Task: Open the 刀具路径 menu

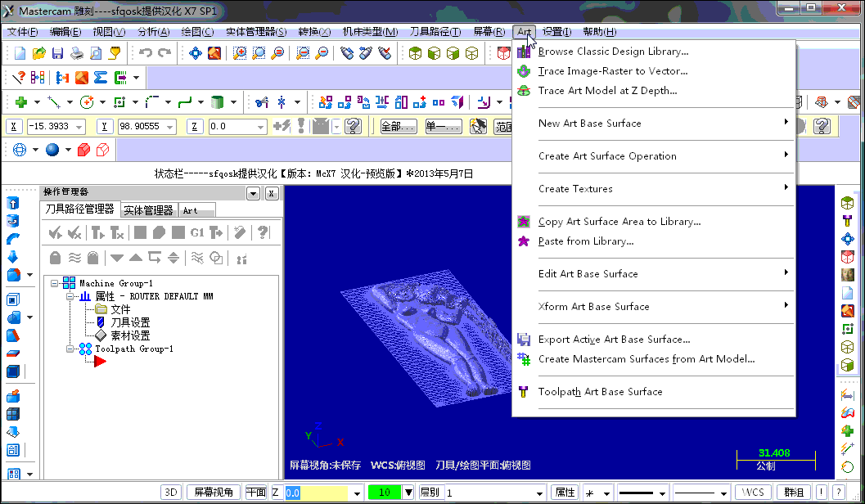Action: click(x=435, y=32)
